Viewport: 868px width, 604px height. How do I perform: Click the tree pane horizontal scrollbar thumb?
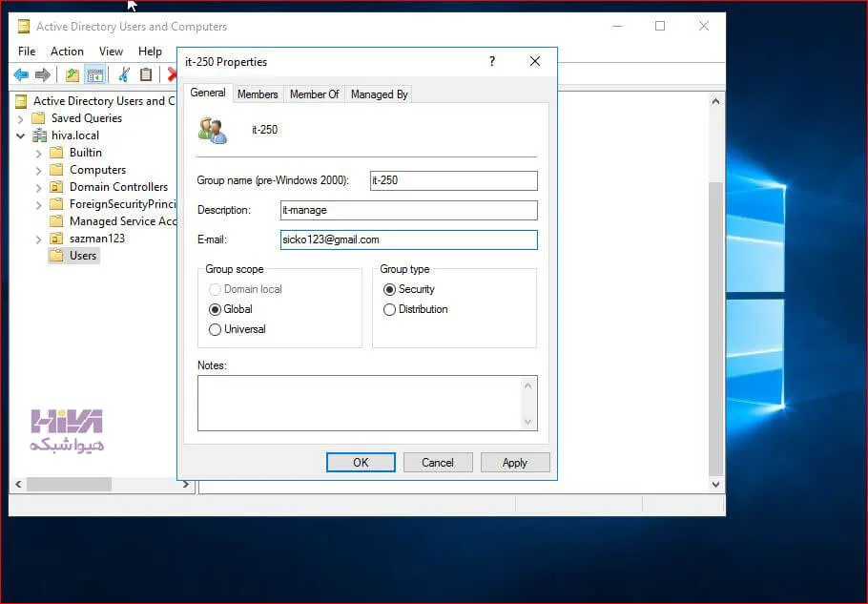pos(70,485)
